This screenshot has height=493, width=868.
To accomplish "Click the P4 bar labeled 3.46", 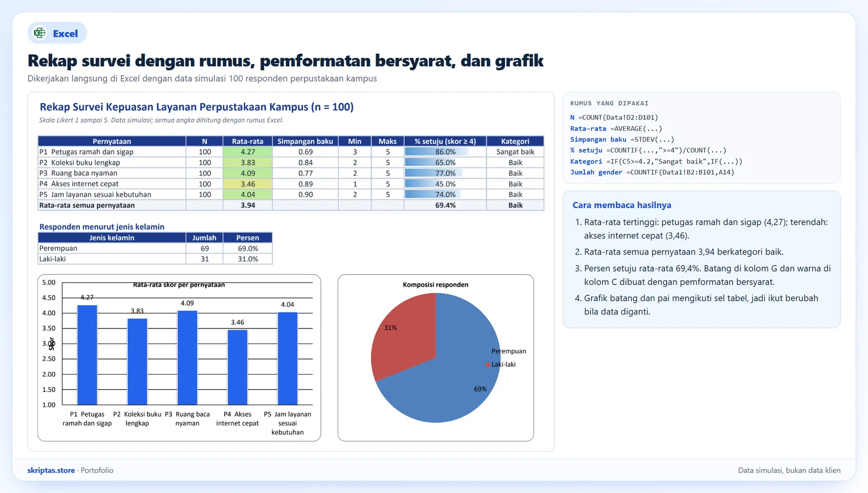I will [238, 368].
